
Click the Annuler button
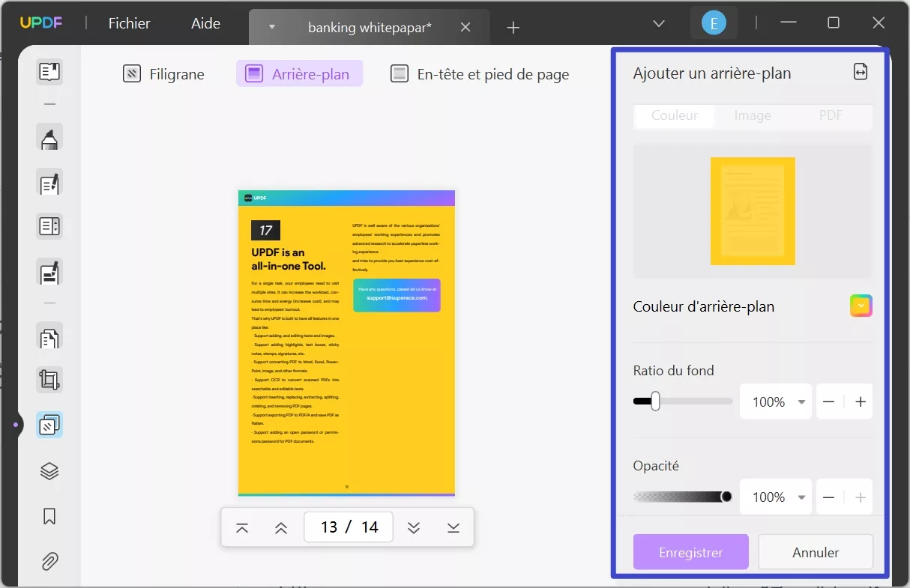click(x=816, y=553)
